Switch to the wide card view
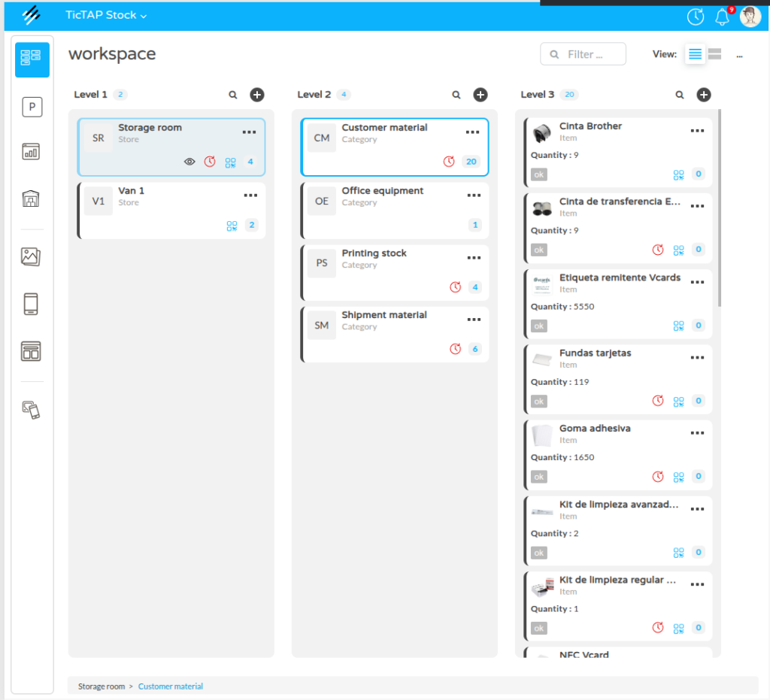770x700 pixels. pyautogui.click(x=715, y=54)
